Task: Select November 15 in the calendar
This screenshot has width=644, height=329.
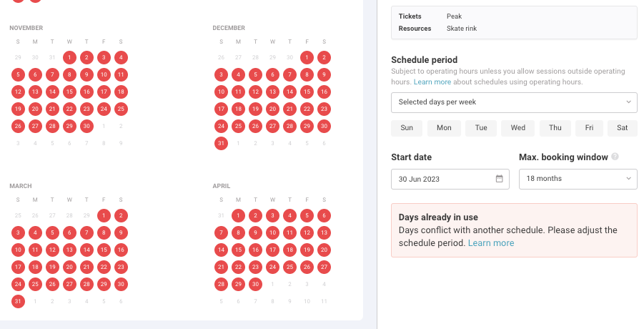Action: (69, 92)
